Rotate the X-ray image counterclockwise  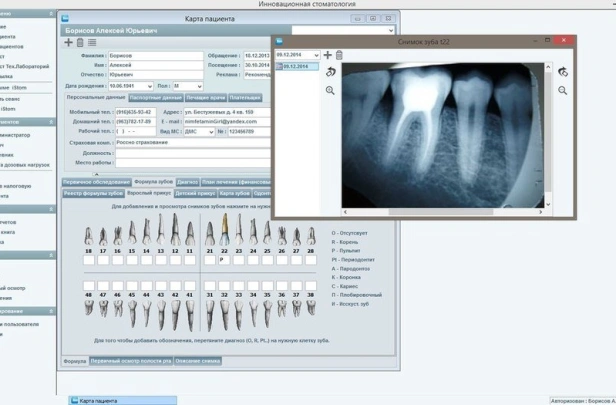330,72
